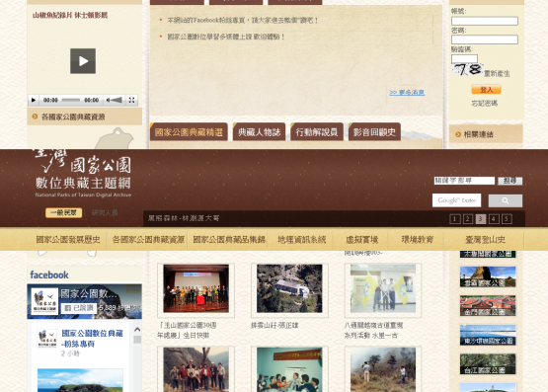Go to slide 4 in banner pager

(x=494, y=219)
